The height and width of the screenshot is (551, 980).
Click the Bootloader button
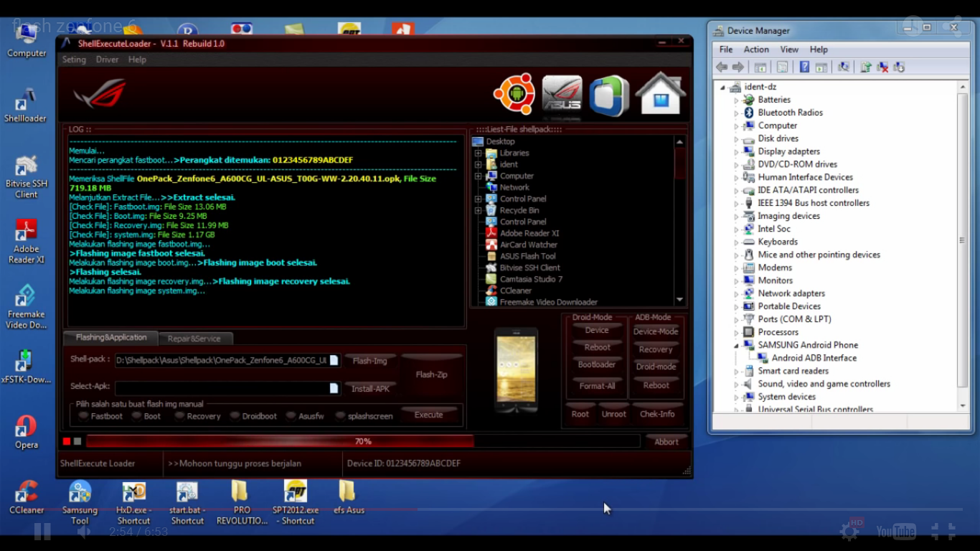point(597,364)
